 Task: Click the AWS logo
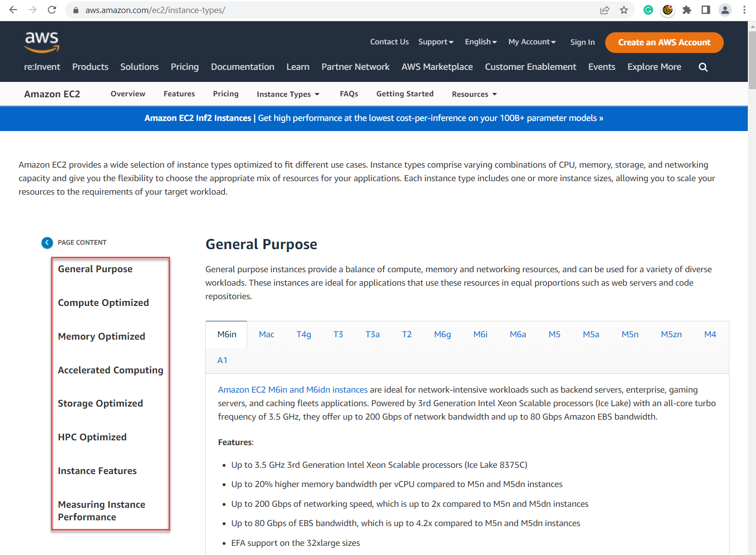click(42, 42)
